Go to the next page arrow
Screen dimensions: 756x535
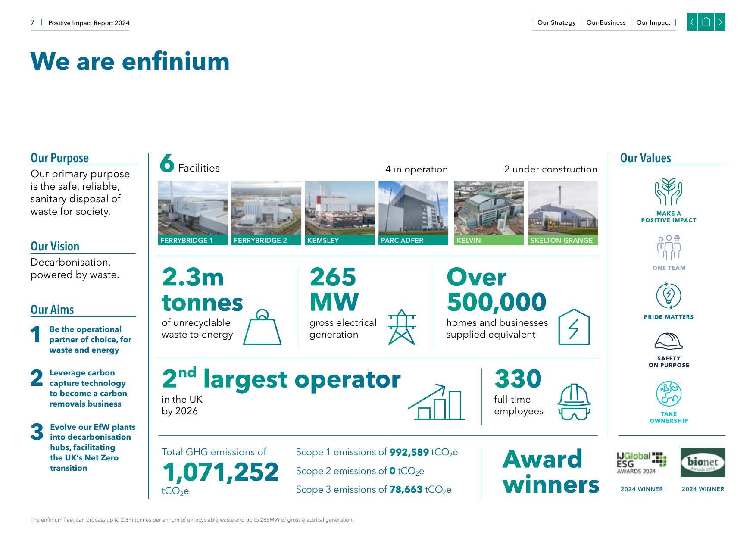click(x=720, y=22)
